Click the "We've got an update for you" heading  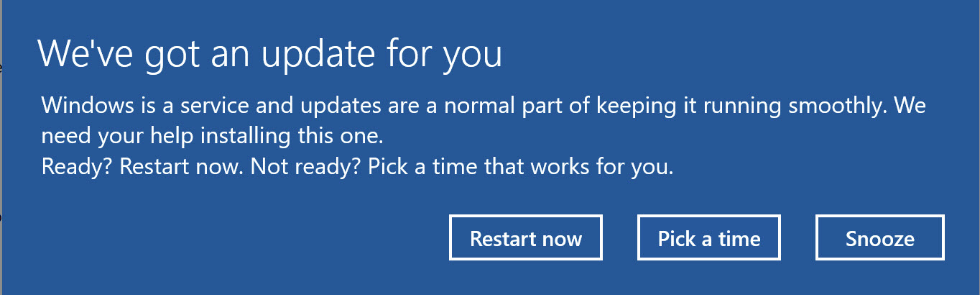[269, 55]
